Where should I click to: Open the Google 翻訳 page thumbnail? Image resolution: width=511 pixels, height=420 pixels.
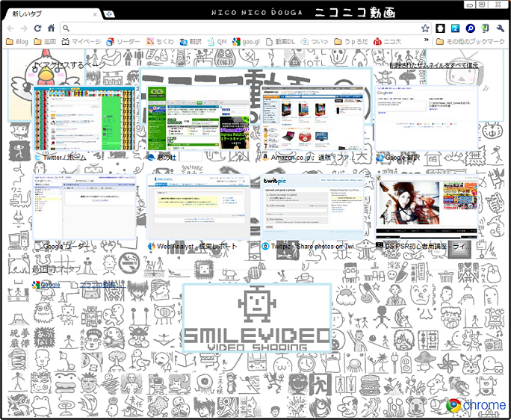(x=427, y=118)
